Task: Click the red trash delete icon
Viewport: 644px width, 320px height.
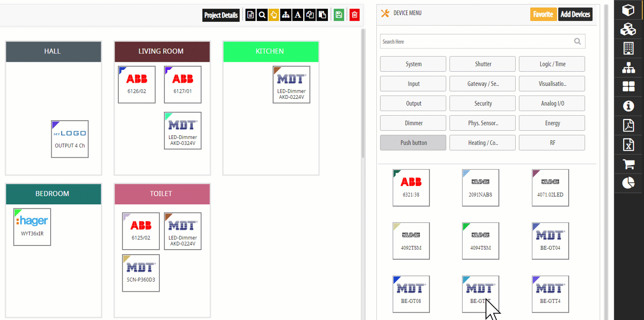Action: tap(354, 15)
